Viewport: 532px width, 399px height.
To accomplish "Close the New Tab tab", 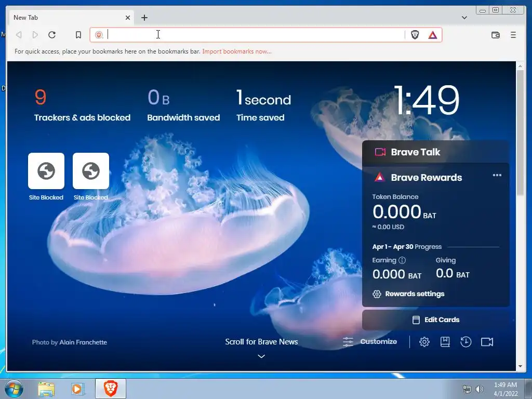I will 128,18.
